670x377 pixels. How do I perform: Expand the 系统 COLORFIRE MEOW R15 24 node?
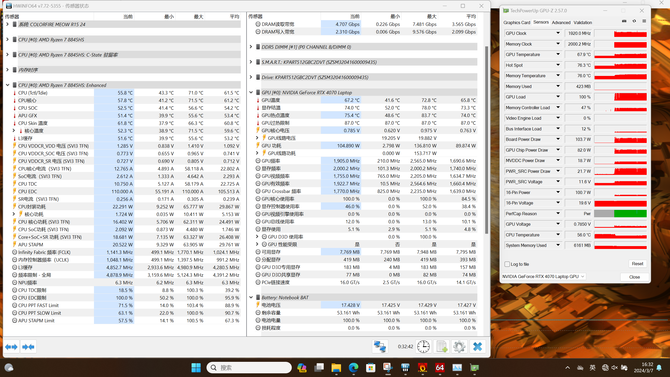pos(7,24)
